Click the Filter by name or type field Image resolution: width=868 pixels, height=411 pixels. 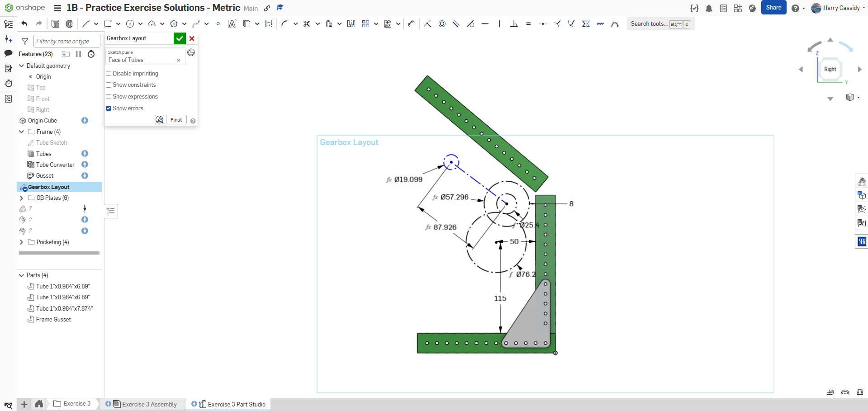pos(66,42)
